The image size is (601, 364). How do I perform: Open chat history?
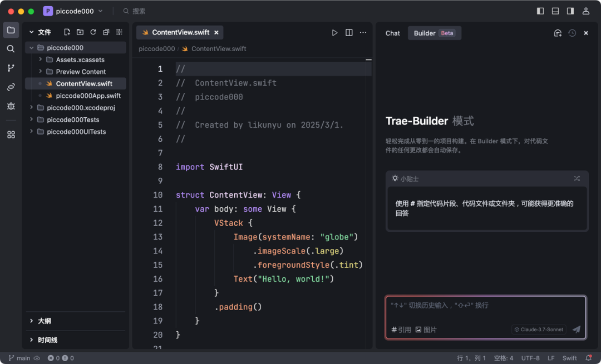pyautogui.click(x=572, y=33)
